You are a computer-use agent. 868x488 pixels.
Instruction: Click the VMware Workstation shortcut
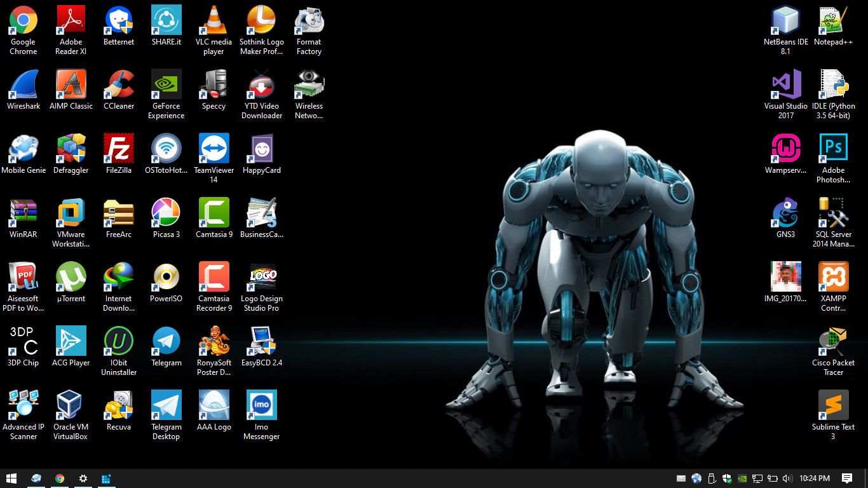(71, 213)
